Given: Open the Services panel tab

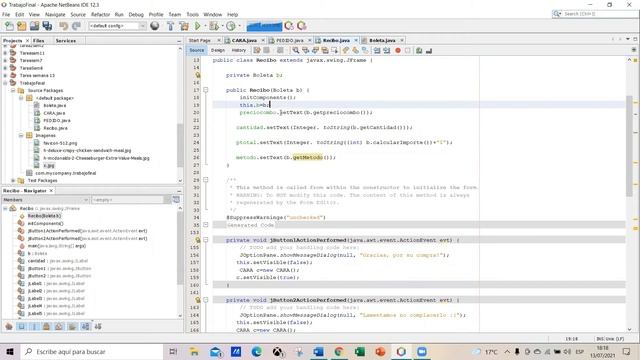Looking at the screenshot, I should [x=66, y=41].
